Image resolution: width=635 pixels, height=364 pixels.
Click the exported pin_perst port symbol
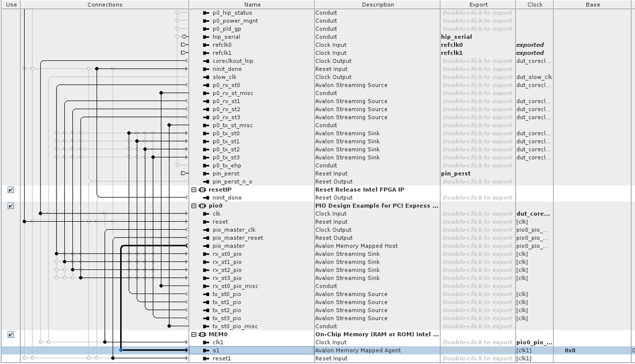click(184, 173)
